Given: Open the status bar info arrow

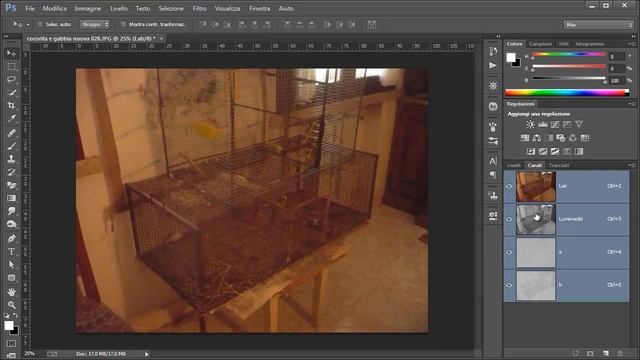Looking at the screenshot, I should click(147, 354).
